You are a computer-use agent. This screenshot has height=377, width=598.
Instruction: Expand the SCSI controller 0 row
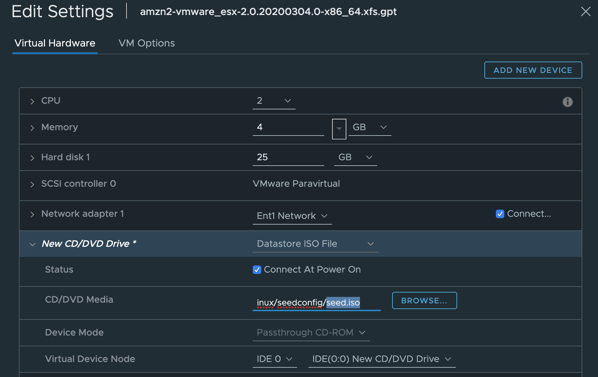(32, 184)
